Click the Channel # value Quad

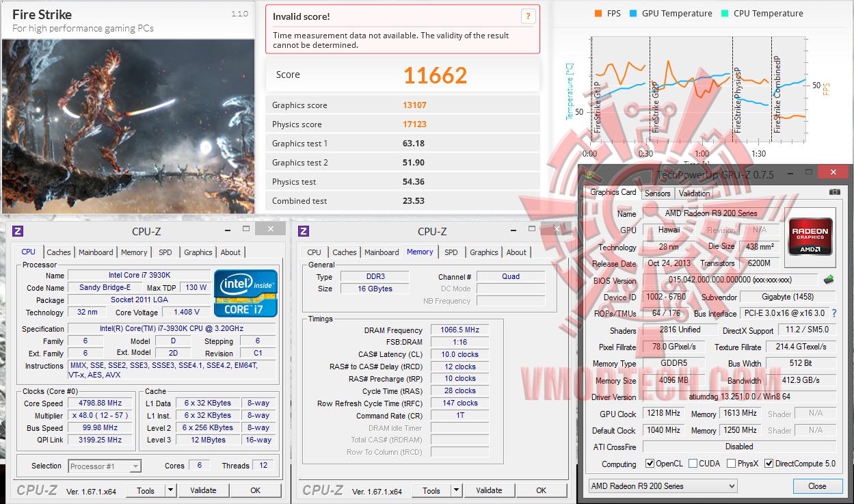511,276
